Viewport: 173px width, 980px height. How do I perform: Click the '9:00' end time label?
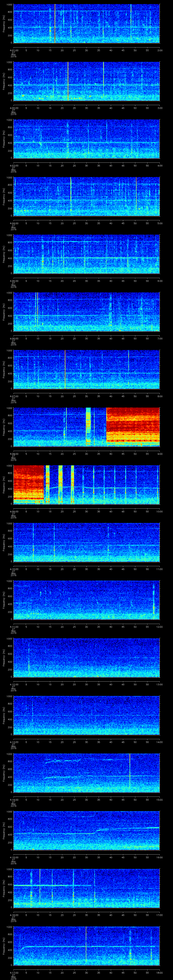(160, 454)
